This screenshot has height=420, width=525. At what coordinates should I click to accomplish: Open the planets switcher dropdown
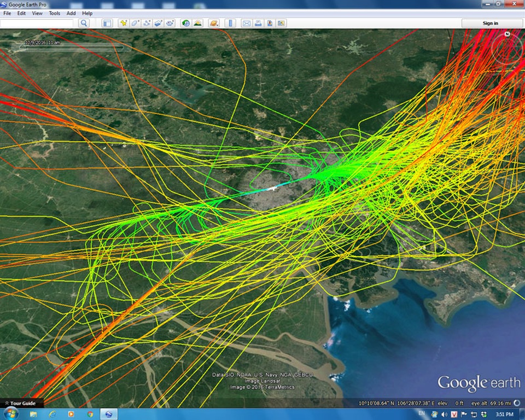tap(214, 23)
